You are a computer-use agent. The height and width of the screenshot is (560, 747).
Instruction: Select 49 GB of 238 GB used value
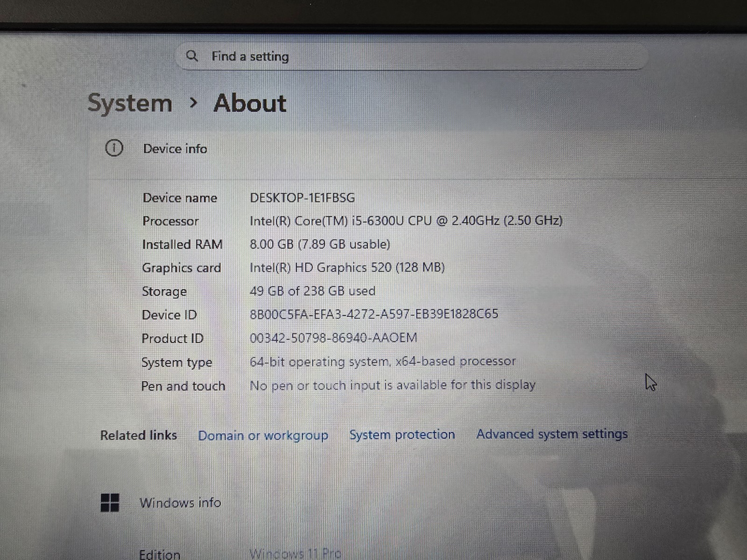[x=312, y=291]
